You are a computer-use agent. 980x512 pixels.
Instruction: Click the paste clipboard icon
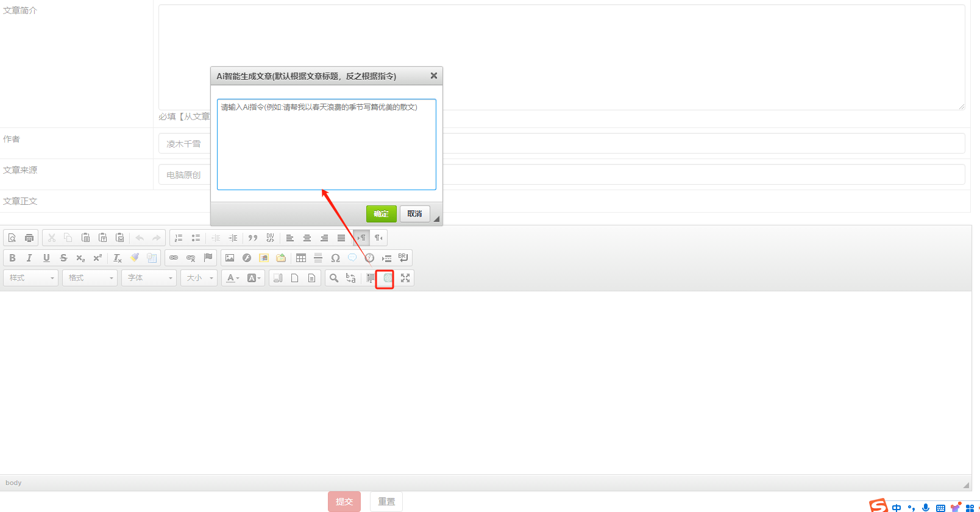point(85,238)
